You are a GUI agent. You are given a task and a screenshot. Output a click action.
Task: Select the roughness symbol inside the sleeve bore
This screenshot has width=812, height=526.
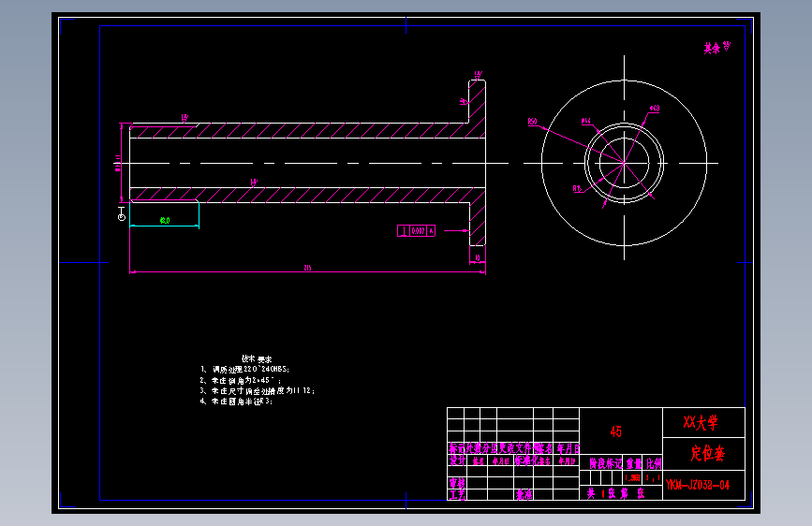pyautogui.click(x=254, y=183)
